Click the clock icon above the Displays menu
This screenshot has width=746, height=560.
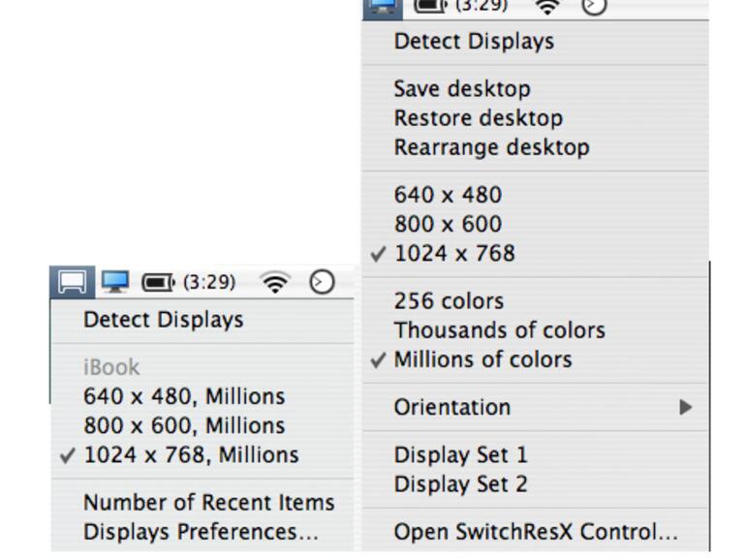[322, 282]
